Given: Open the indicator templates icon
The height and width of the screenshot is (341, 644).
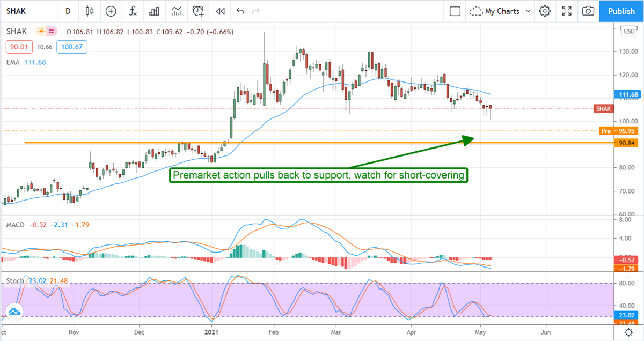Looking at the screenshot, I should (x=176, y=11).
